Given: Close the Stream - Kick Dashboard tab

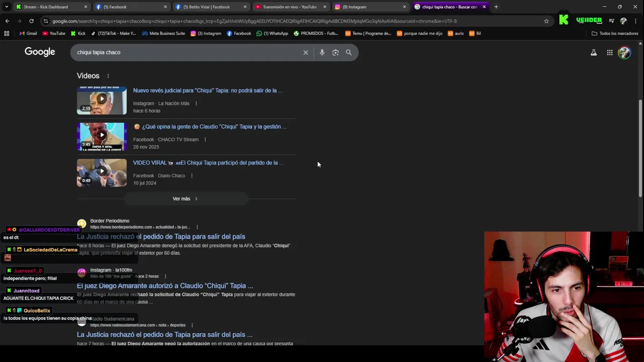Looking at the screenshot, I should pyautogui.click(x=86, y=7).
